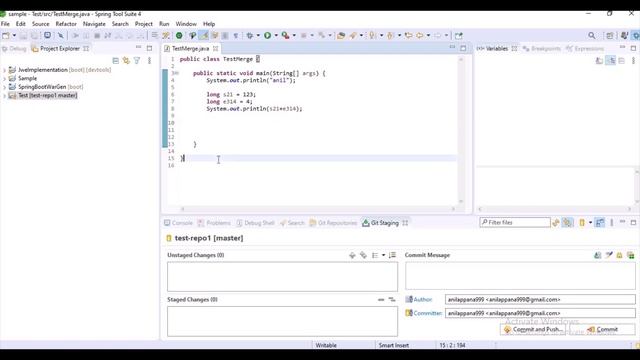Click the Add selected files to index icon
This screenshot has width=640, height=360.
352,255
